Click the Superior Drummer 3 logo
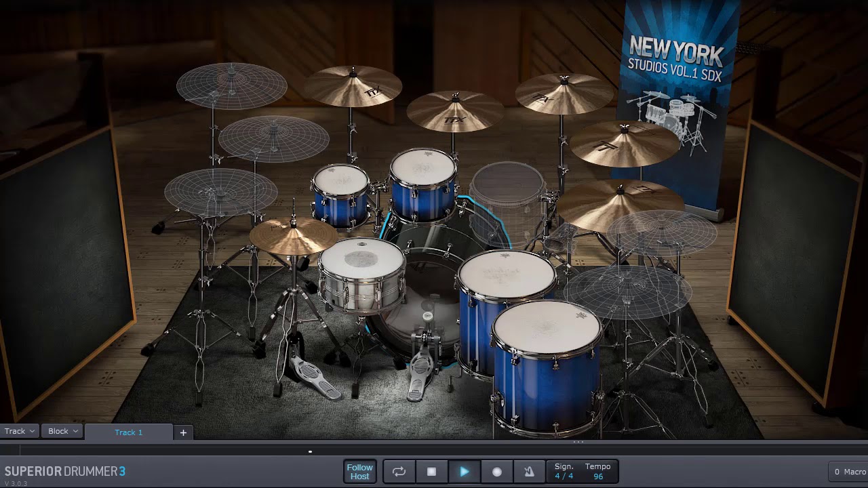This screenshot has width=868, height=488. pos(65,471)
